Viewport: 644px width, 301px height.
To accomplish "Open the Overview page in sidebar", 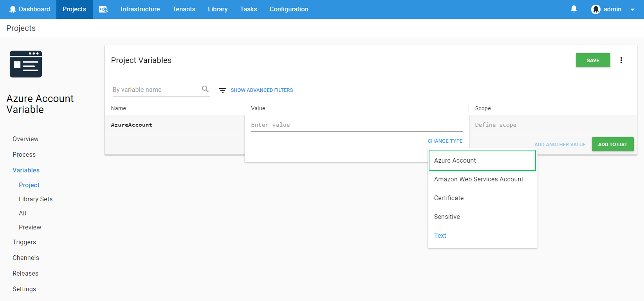I will point(25,139).
